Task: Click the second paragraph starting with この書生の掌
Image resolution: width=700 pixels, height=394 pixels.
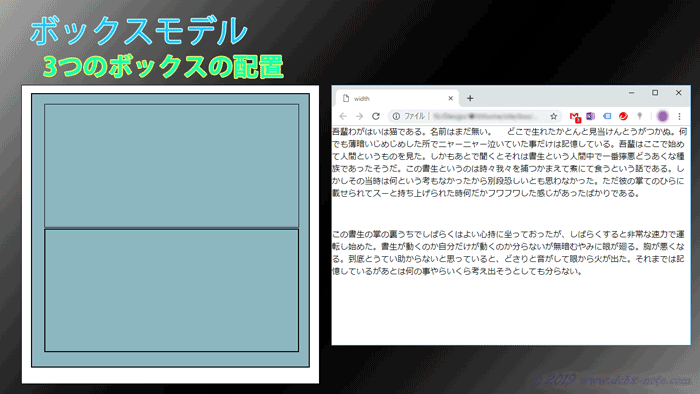Action: [509, 253]
